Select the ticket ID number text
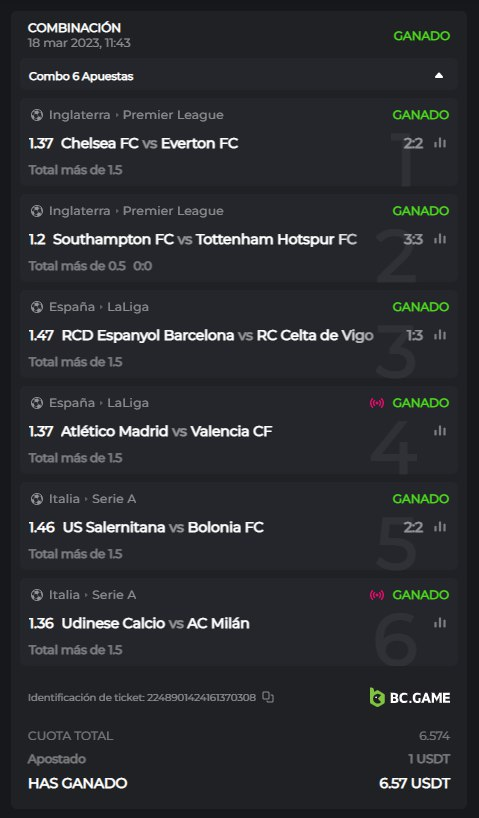Viewport: 479px width, 818px height. [201, 697]
